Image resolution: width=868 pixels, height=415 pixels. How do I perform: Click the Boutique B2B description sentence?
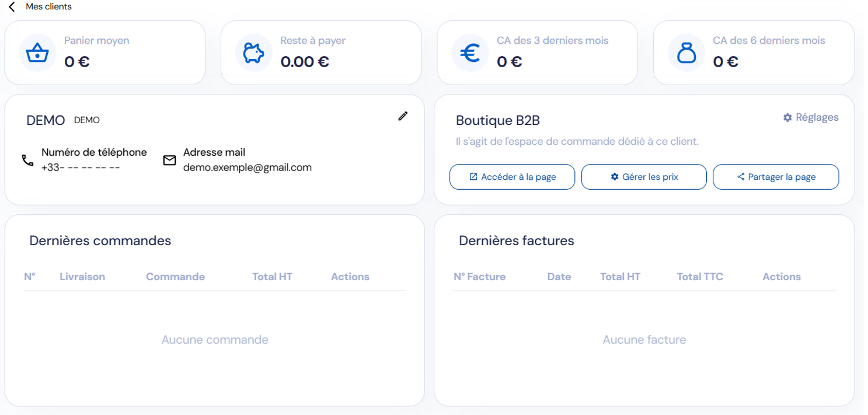(577, 141)
